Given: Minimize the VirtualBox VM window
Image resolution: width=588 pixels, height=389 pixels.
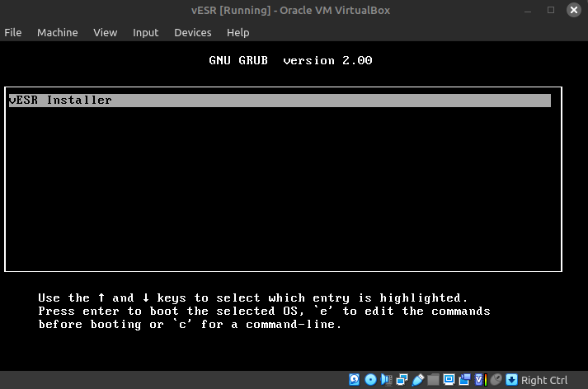Looking at the screenshot, I should (528, 10).
